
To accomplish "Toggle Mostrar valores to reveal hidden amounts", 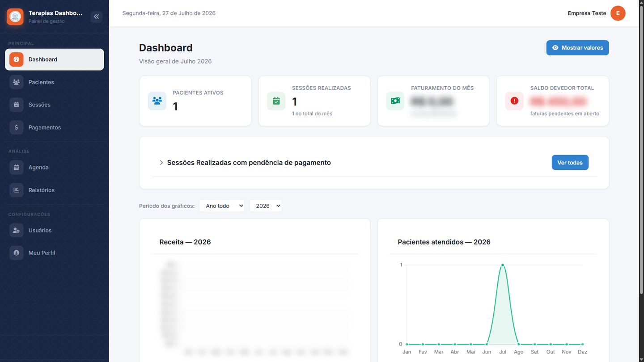I will [x=577, y=48].
